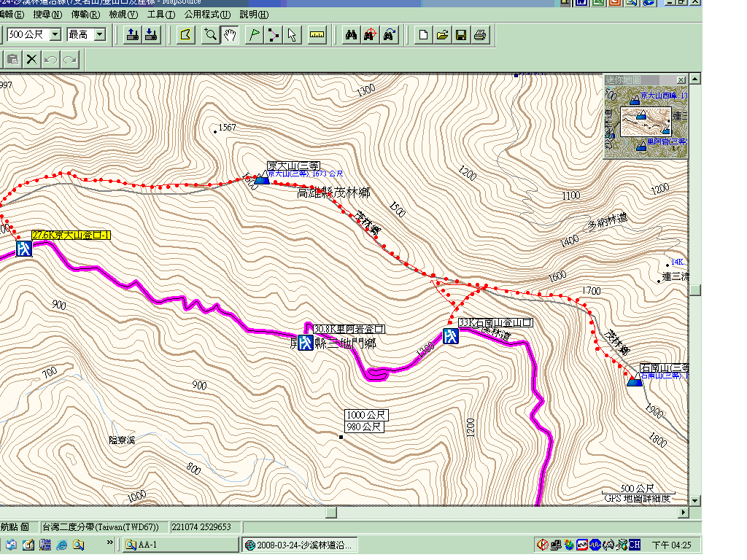Click the 京大山(三等) boxed label
Viewport: 747px width, 560px height.
click(293, 166)
